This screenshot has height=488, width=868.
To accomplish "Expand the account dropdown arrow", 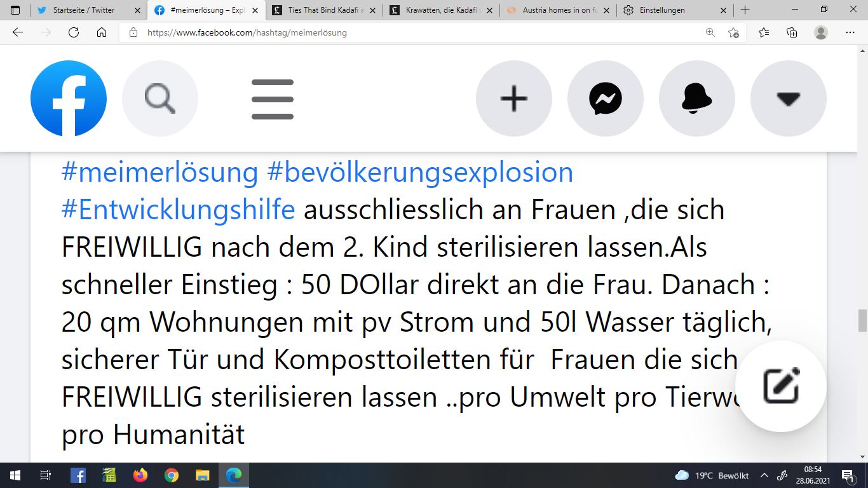I will [x=789, y=98].
